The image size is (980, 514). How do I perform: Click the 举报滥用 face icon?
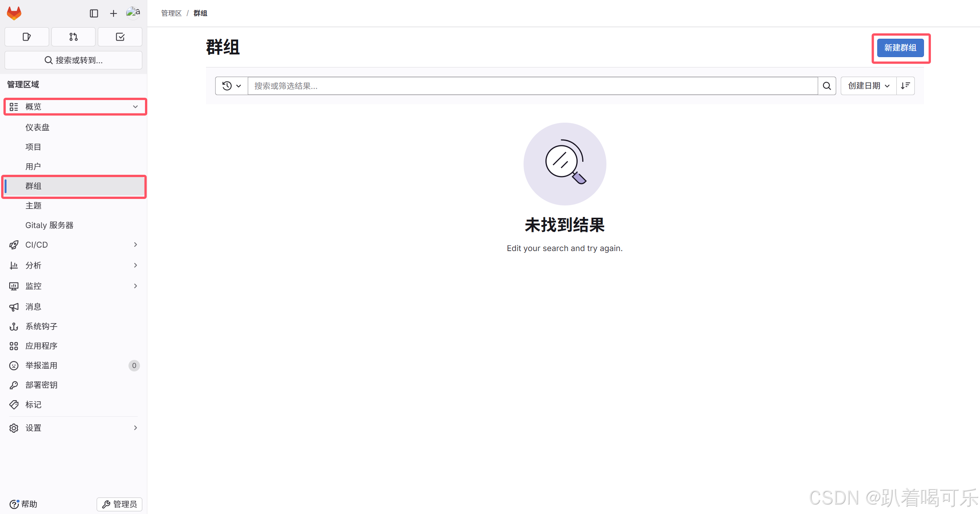point(14,366)
